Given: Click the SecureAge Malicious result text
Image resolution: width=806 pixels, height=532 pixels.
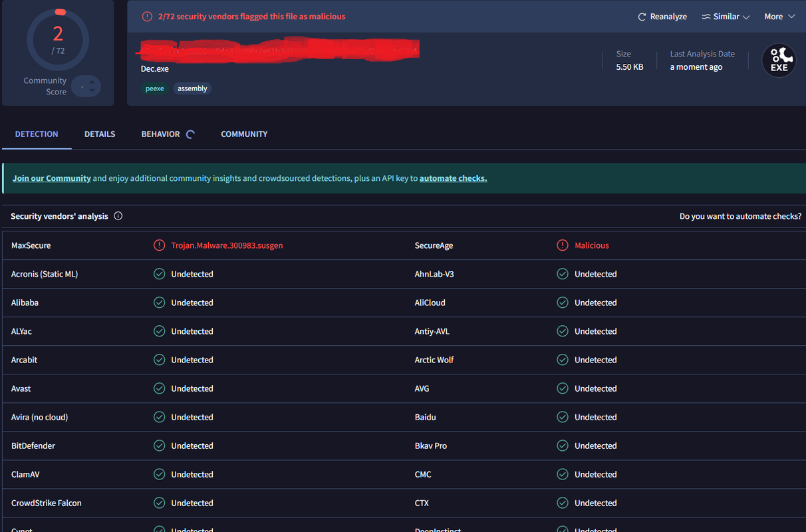Looking at the screenshot, I should [592, 245].
